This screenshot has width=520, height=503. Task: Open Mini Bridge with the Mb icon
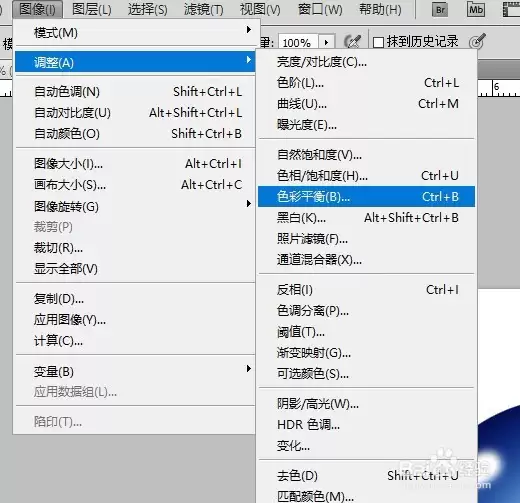476,10
